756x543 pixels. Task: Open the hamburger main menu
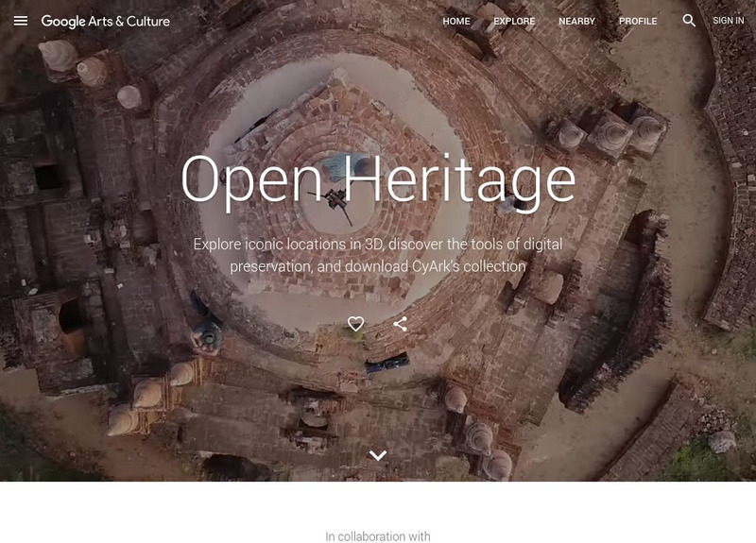[x=21, y=21]
